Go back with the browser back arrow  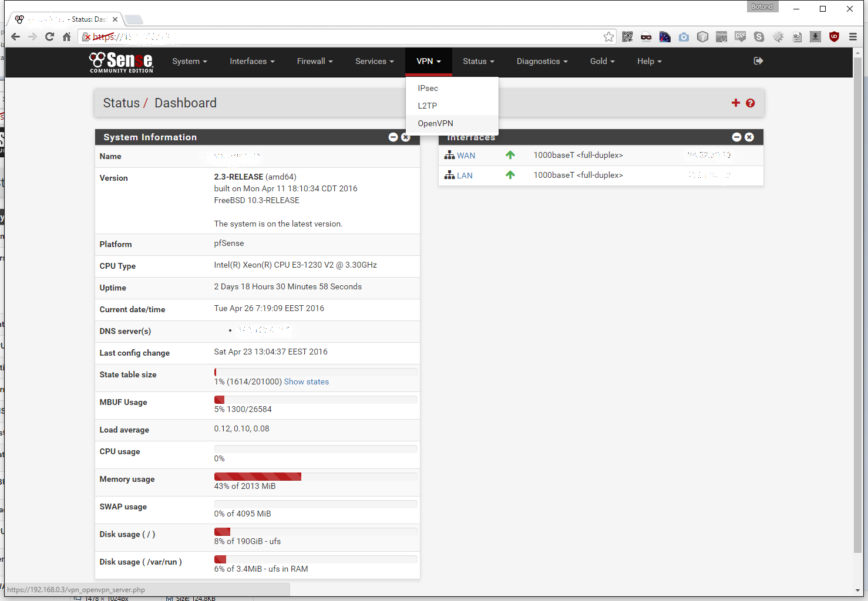(15, 37)
